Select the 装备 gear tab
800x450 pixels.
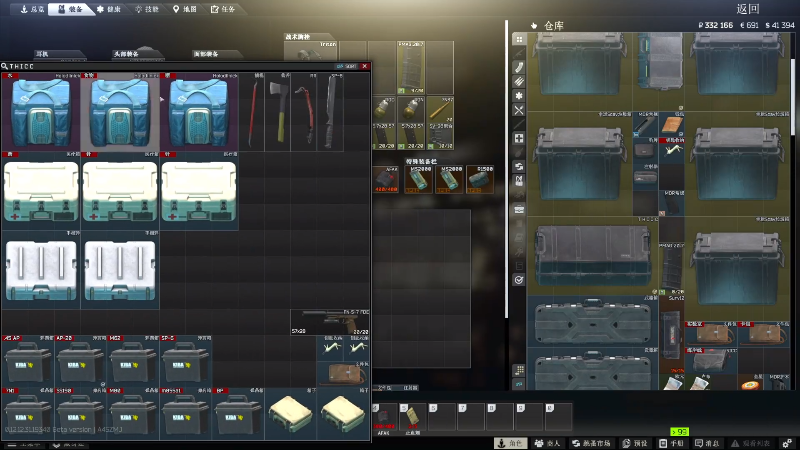click(70, 9)
